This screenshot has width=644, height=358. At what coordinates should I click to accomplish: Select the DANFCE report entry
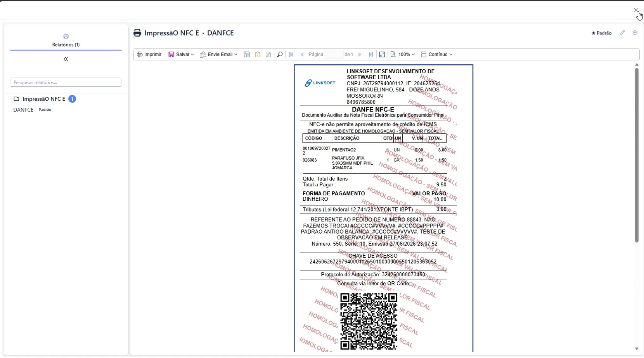[23, 110]
